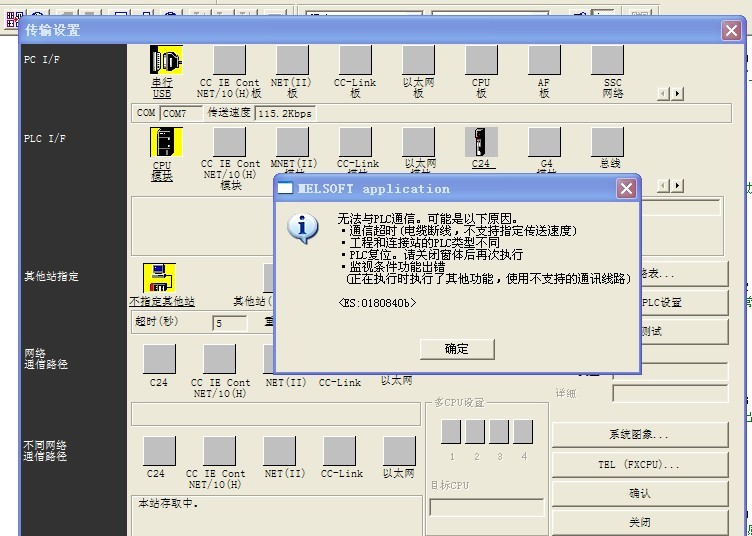Select the CPU模块 icon in PLC I/F
752x536 pixels.
coord(163,143)
